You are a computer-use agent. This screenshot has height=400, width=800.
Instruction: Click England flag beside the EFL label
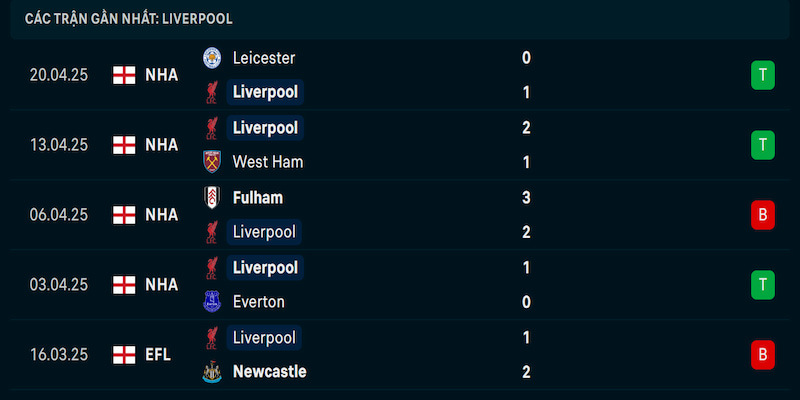pyautogui.click(x=124, y=355)
